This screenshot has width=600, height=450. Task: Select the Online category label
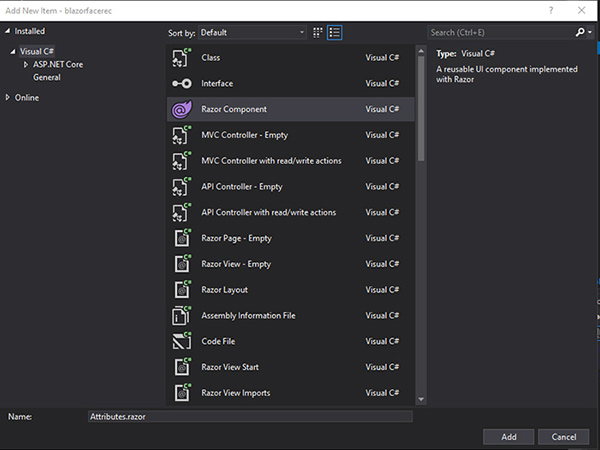[x=27, y=98]
